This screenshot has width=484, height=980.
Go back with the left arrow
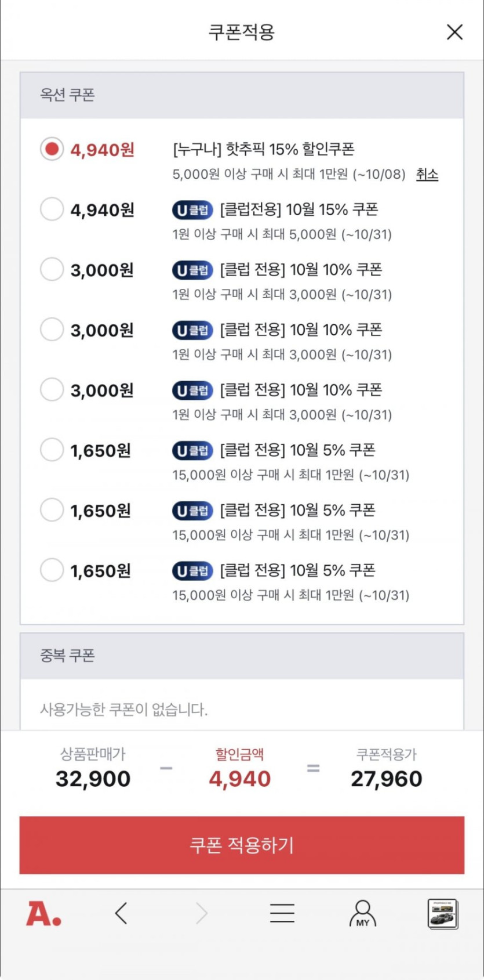(x=121, y=913)
